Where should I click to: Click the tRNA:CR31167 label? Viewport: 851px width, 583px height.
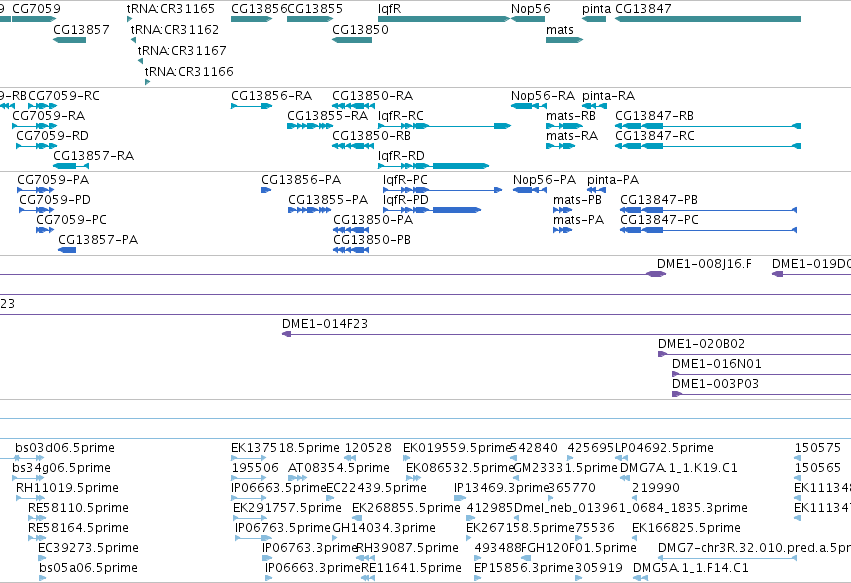coord(182,50)
